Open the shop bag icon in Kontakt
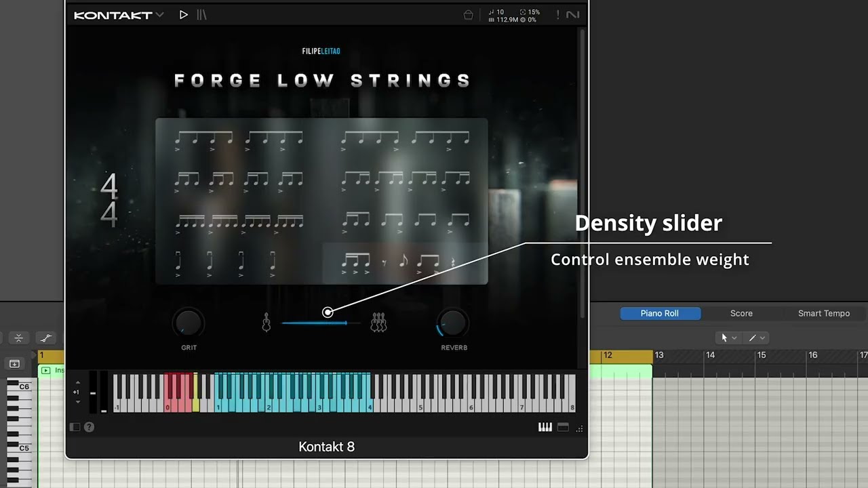868x488 pixels. [x=468, y=15]
